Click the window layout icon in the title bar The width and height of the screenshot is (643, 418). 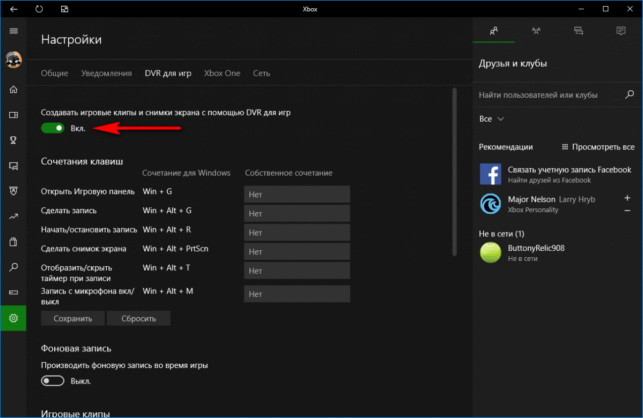(64, 9)
